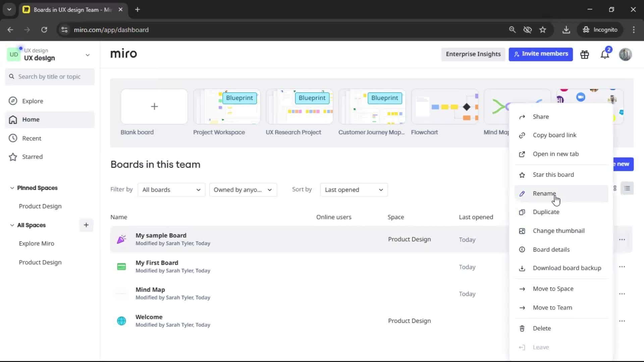Screen dimensions: 644x362
Task: Click the Invite members button
Action: (x=541, y=54)
